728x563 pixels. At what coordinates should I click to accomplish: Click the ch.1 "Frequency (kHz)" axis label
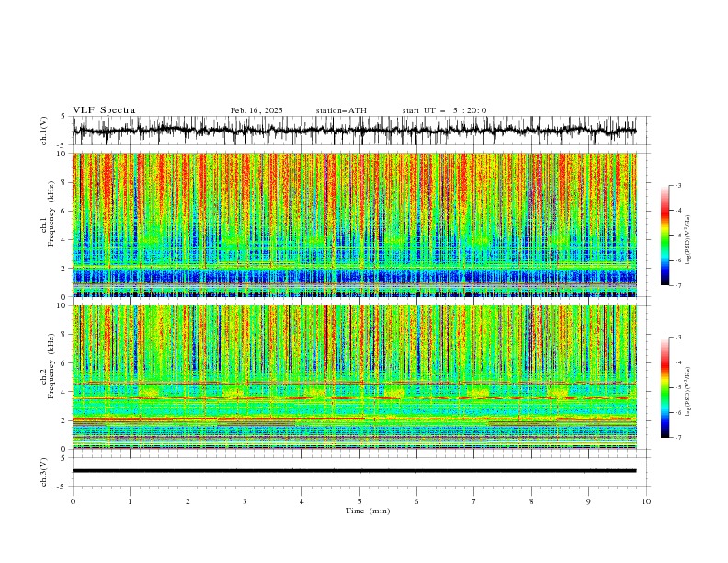pos(51,214)
